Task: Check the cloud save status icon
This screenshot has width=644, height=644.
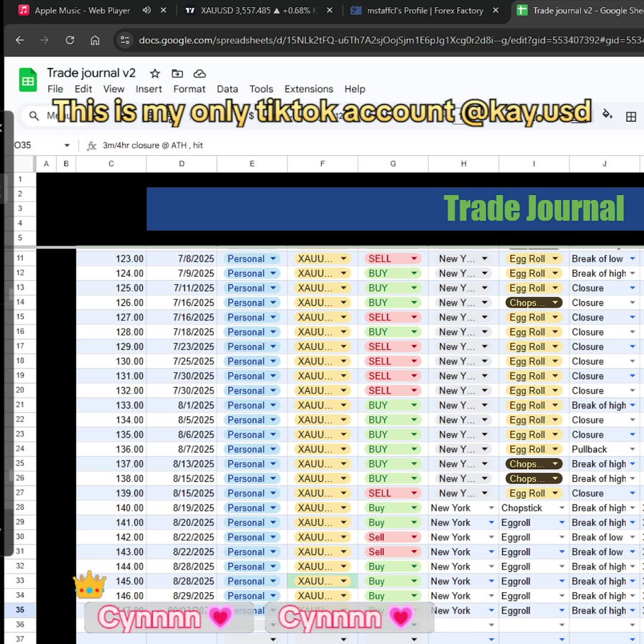Action: click(199, 73)
